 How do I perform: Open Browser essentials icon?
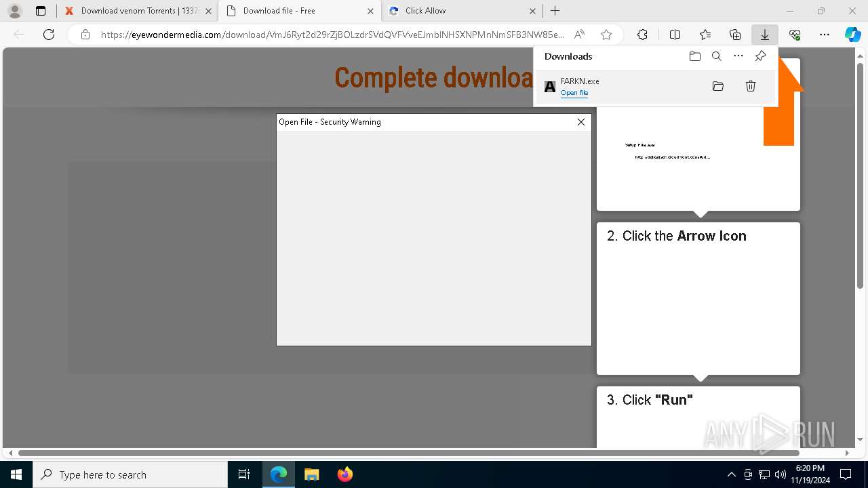click(x=795, y=35)
